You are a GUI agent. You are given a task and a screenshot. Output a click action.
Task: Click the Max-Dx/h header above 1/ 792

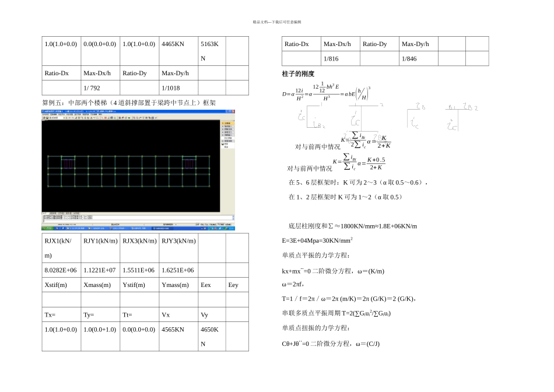coord(97,73)
